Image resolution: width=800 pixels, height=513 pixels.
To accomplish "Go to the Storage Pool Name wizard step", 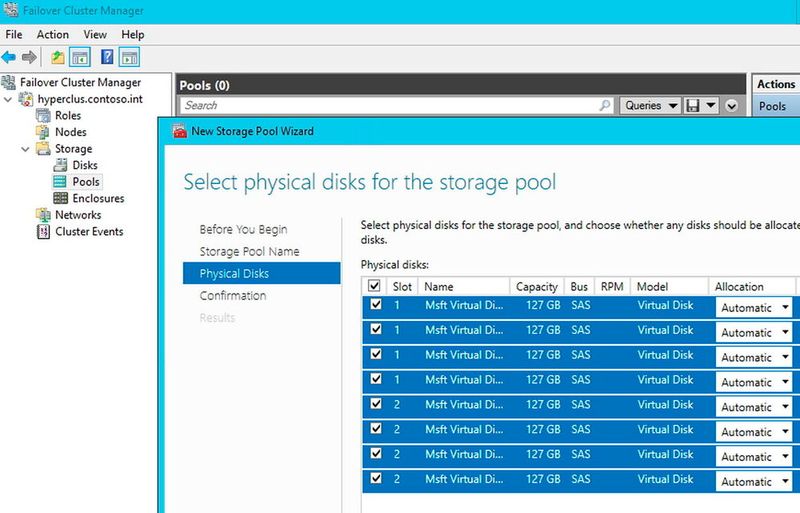I will click(x=249, y=251).
